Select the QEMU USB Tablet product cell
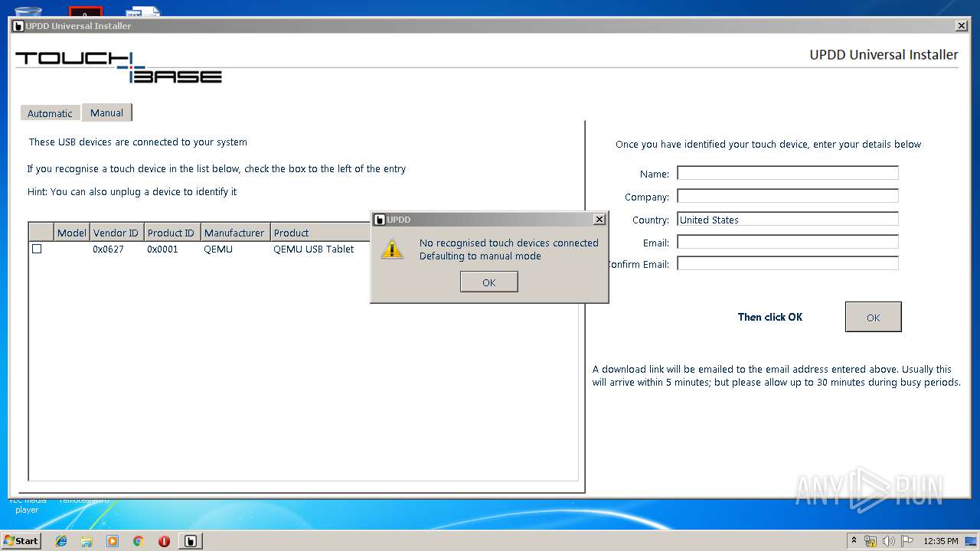980x551 pixels. (314, 249)
